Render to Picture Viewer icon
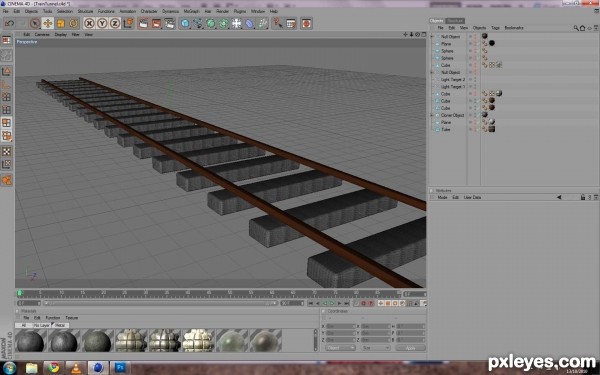Image resolution: width=600 pixels, height=375 pixels. pos(156,23)
